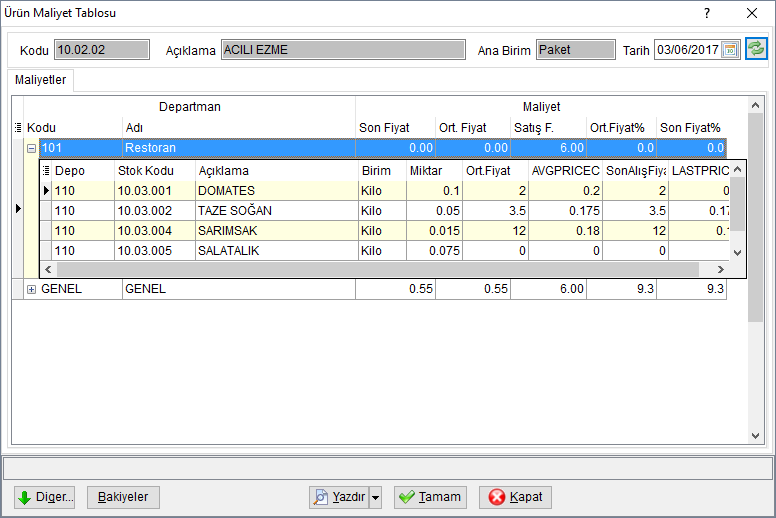Click stock code 10.03.001
This screenshot has width=776, height=518.
click(154, 191)
